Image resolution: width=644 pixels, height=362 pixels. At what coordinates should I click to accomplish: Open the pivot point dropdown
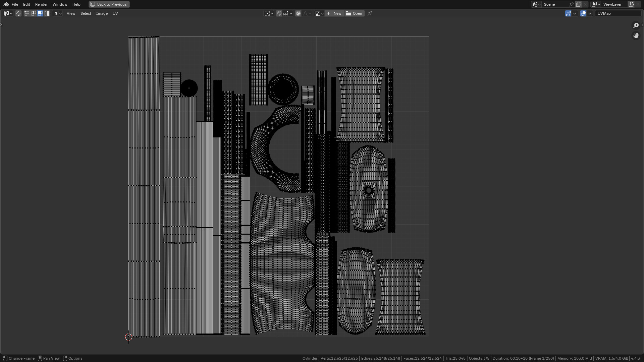(x=269, y=13)
